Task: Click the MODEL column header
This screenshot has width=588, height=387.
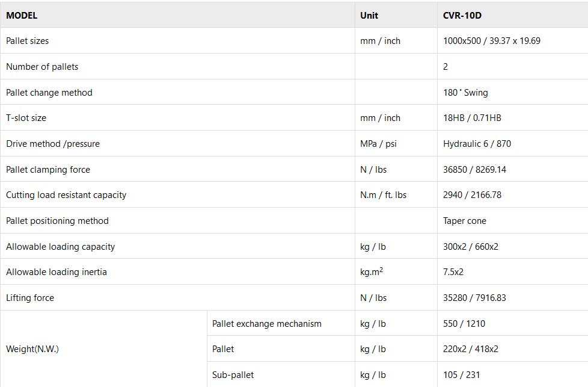Action: coord(22,15)
